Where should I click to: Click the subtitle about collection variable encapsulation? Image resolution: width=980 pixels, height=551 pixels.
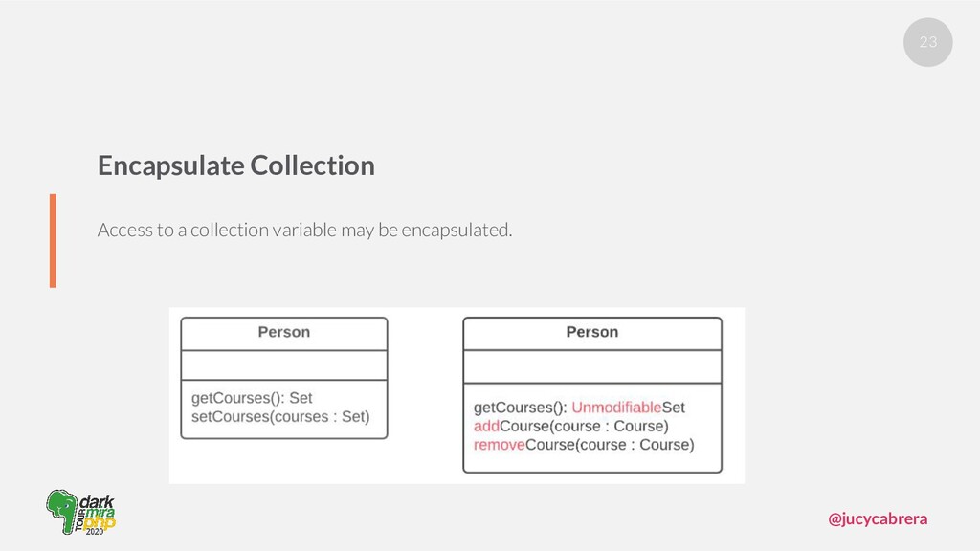point(304,230)
